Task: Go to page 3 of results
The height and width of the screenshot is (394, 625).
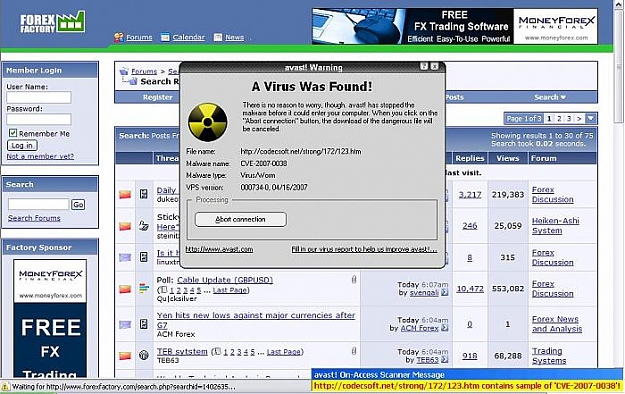Action: coord(569,118)
